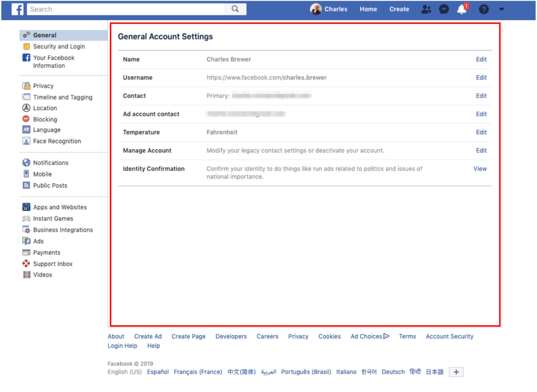Edit the Manage Account setting
The image size is (537, 392).
tap(481, 151)
